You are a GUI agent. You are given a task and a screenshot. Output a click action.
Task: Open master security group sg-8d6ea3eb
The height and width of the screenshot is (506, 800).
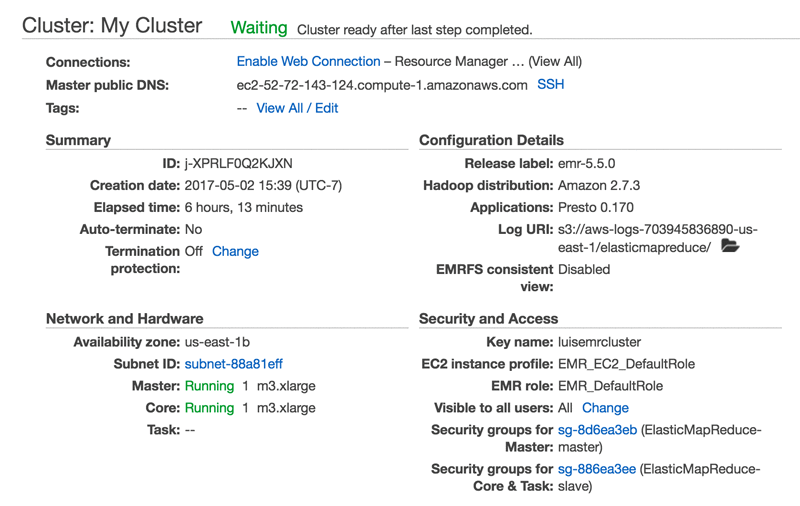(x=597, y=430)
